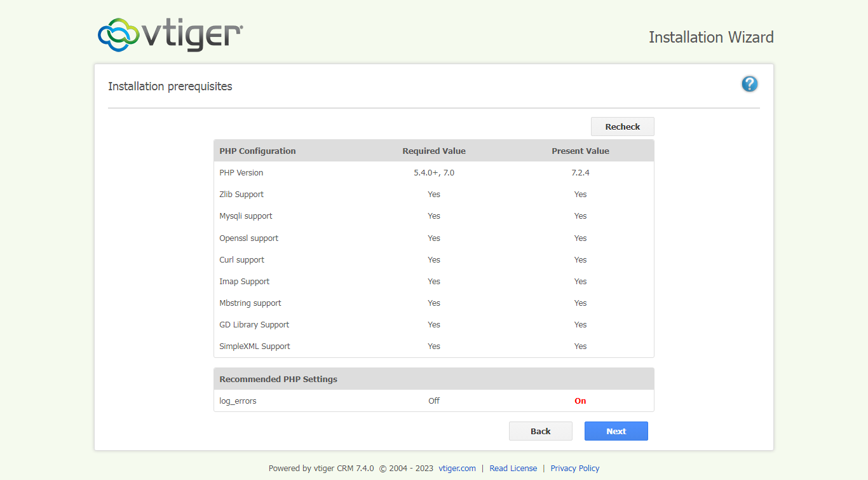The width and height of the screenshot is (868, 480).
Task: Click the Powered by vtiger CRM footer text
Action: click(320, 468)
